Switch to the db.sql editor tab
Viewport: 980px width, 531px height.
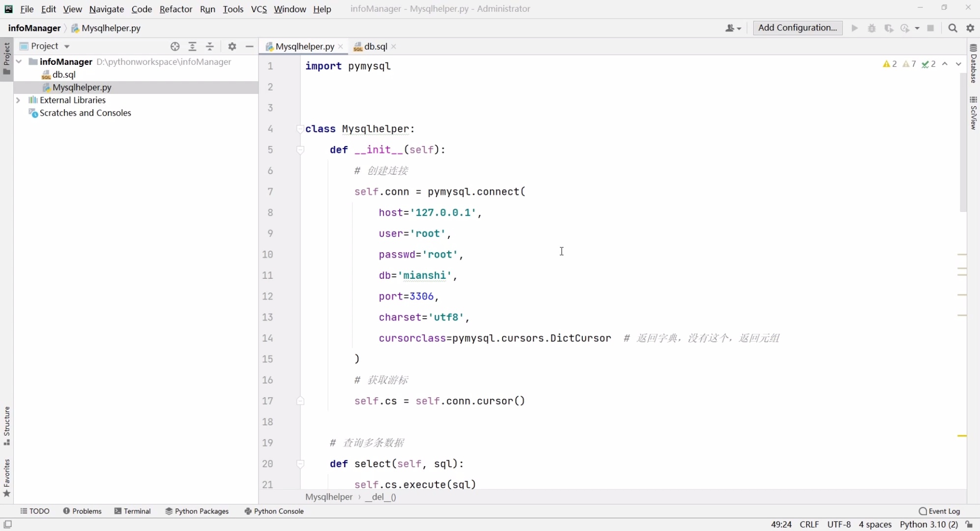375,46
